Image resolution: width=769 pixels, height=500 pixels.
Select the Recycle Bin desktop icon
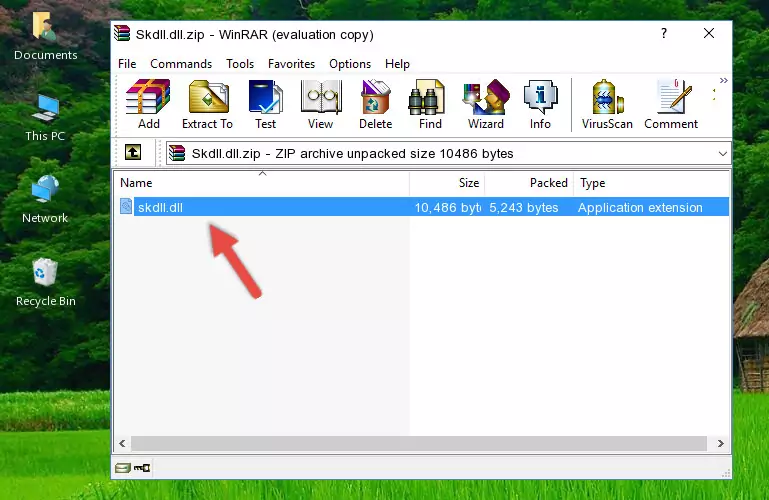coord(45,282)
